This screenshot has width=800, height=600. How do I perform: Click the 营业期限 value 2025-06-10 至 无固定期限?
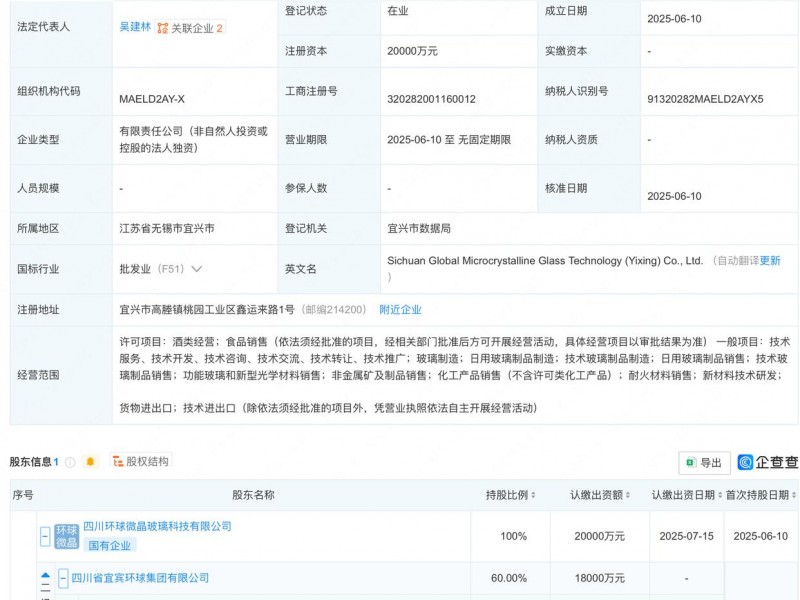click(449, 140)
